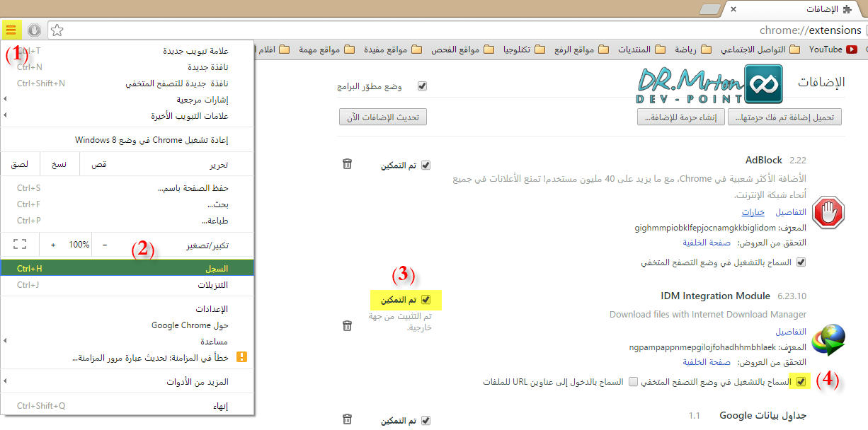Open التنزيلات (Downloads) from the menu
This screenshot has height=430, width=868.
point(127,285)
